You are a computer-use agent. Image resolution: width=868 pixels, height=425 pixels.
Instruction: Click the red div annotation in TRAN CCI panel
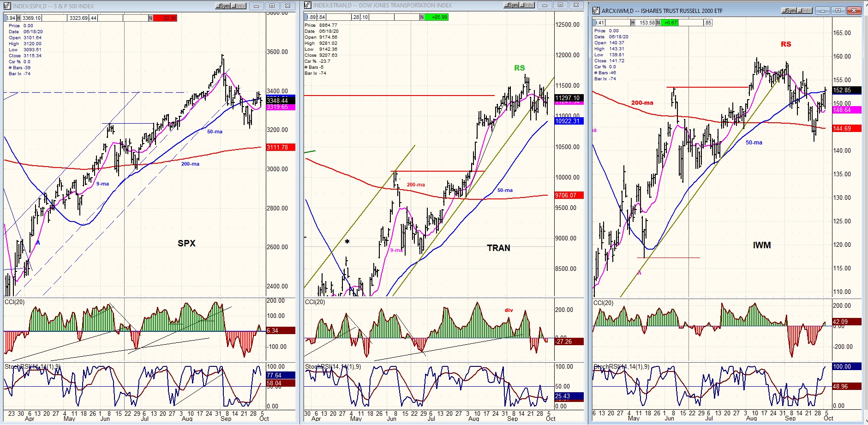(x=509, y=310)
